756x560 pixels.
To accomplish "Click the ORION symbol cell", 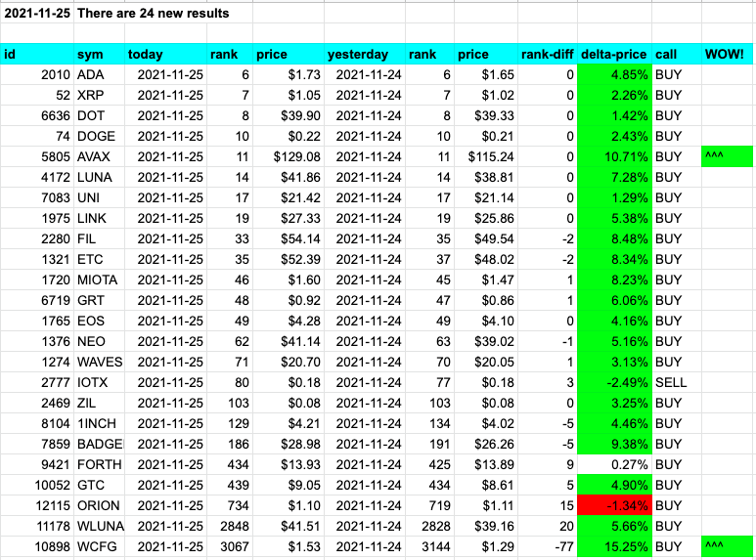I will (x=100, y=505).
